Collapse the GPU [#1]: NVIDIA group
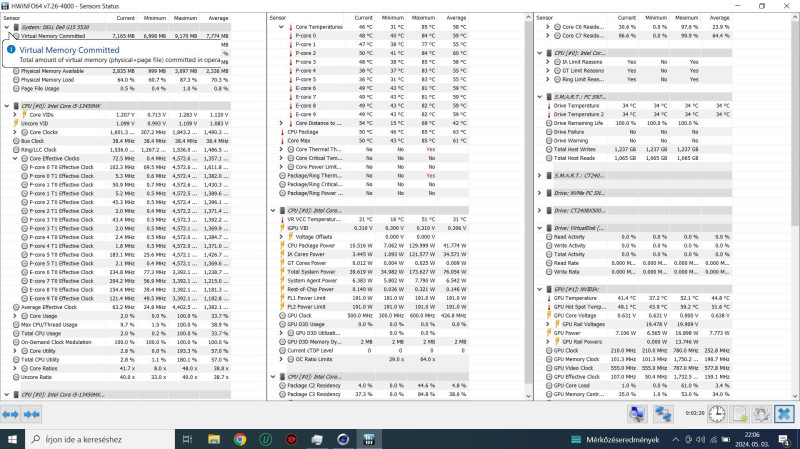 [540, 289]
